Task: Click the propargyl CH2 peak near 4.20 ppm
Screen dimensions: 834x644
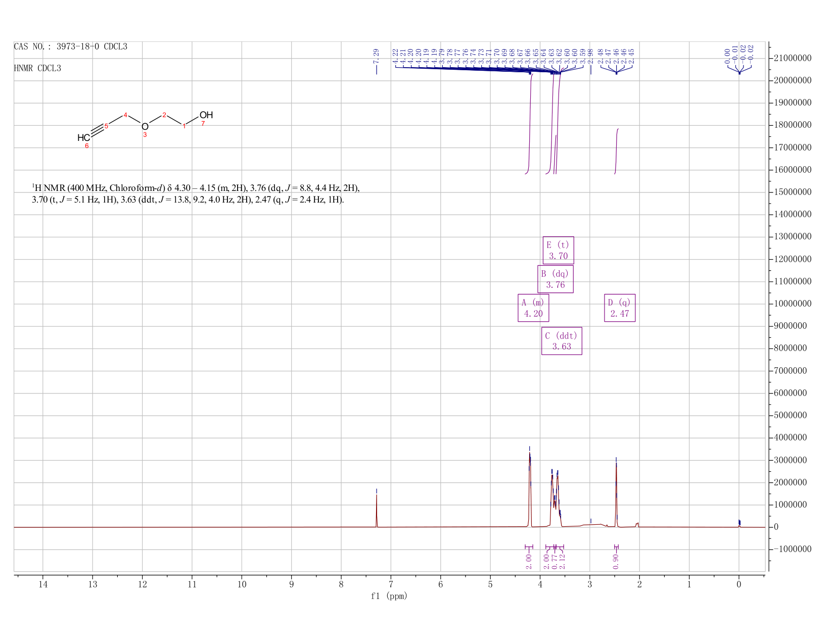Action: tap(530, 490)
